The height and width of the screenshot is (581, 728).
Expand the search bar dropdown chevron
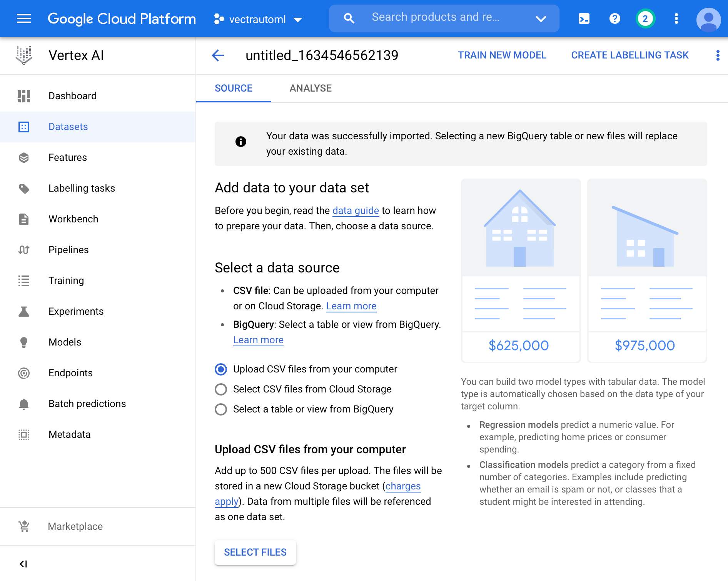pos(541,18)
